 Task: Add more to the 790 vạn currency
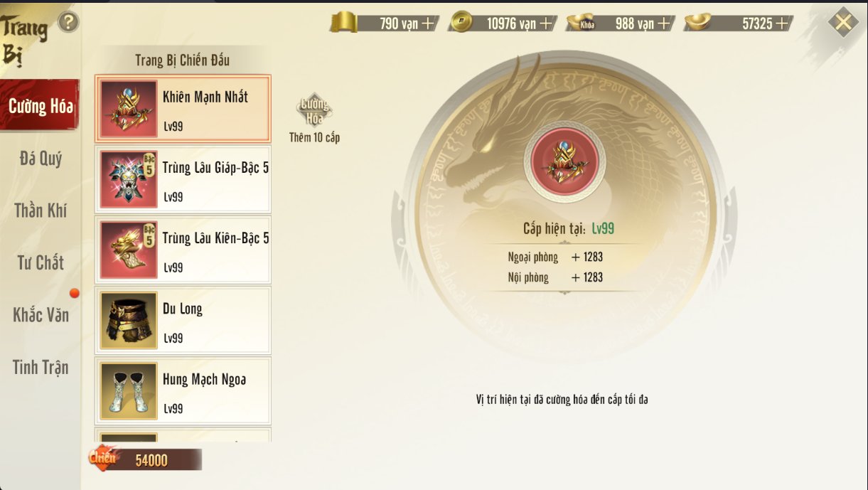(427, 23)
